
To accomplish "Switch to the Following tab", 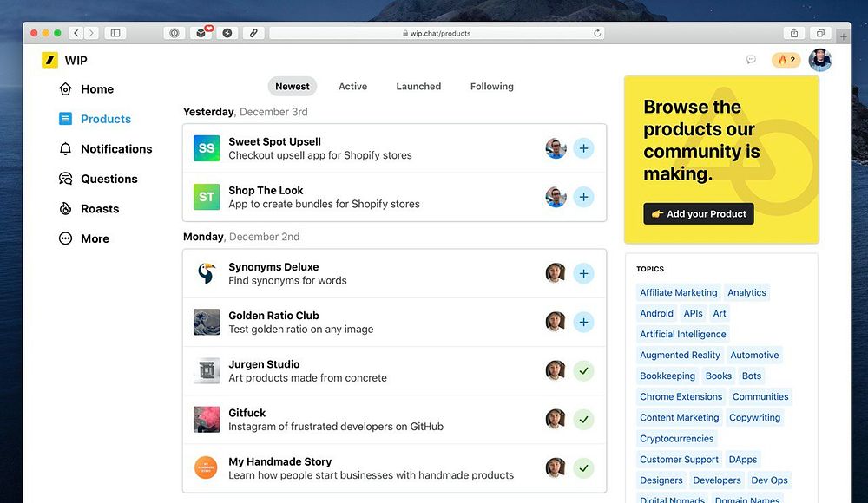I will pos(491,87).
